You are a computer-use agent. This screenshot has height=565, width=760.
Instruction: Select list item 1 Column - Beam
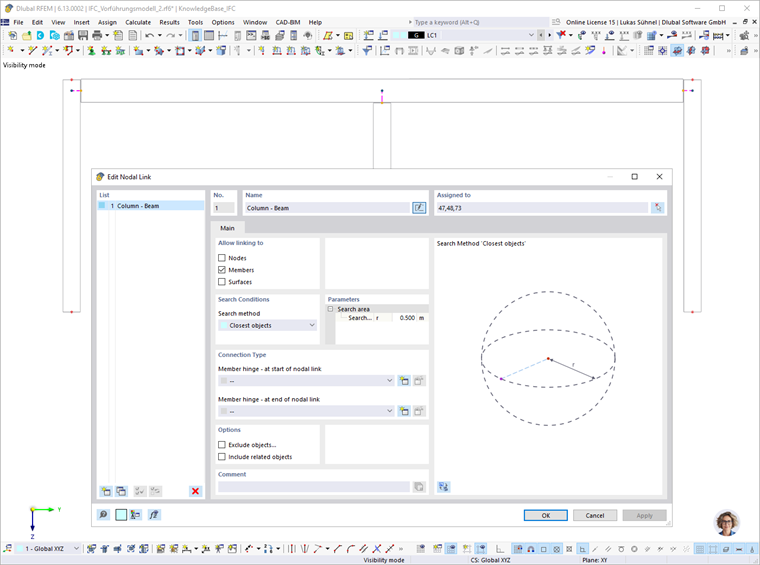(x=151, y=206)
